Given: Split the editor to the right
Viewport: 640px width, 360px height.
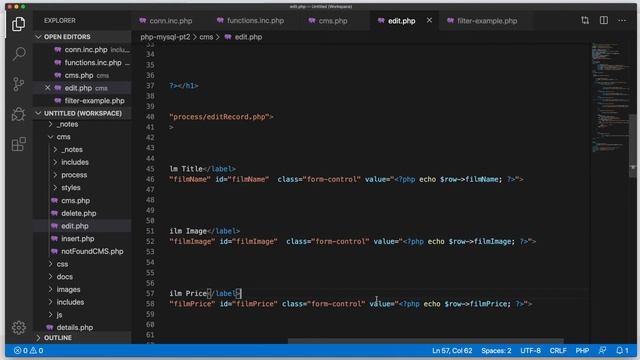Looking at the screenshot, I should click(604, 20).
